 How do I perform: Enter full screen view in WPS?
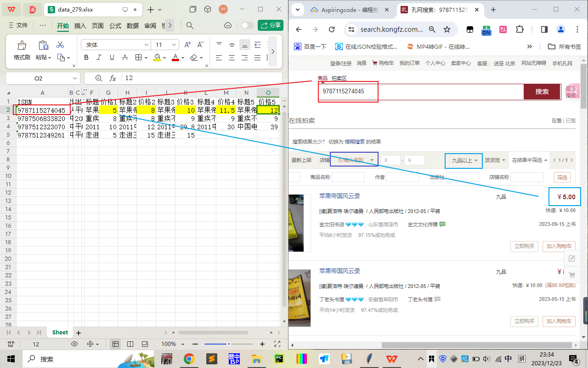tap(277, 344)
